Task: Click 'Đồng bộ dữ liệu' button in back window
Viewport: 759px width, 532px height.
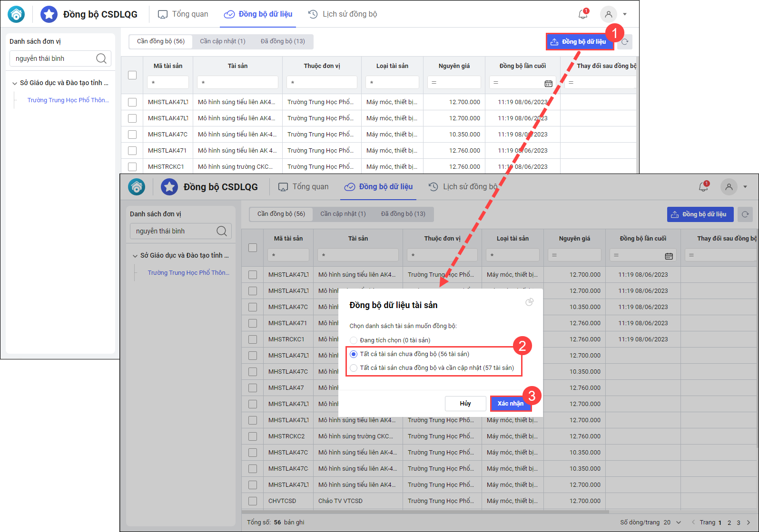Action: click(580, 42)
